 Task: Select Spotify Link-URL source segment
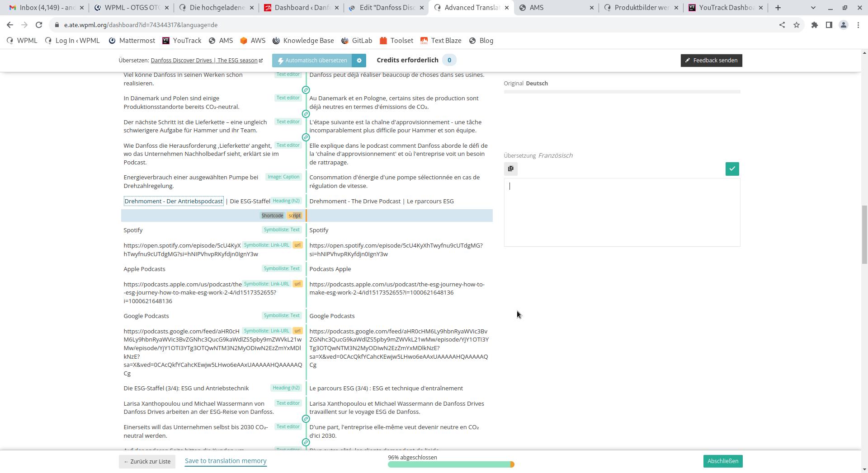pos(190,250)
